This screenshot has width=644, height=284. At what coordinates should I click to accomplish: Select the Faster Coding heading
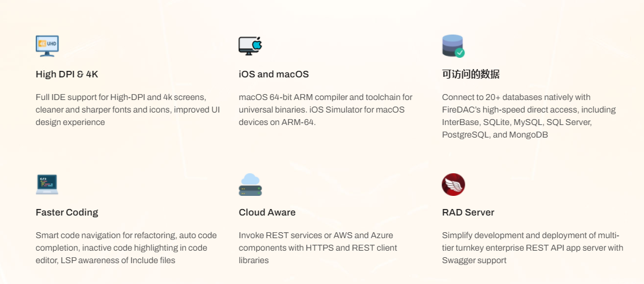(67, 213)
